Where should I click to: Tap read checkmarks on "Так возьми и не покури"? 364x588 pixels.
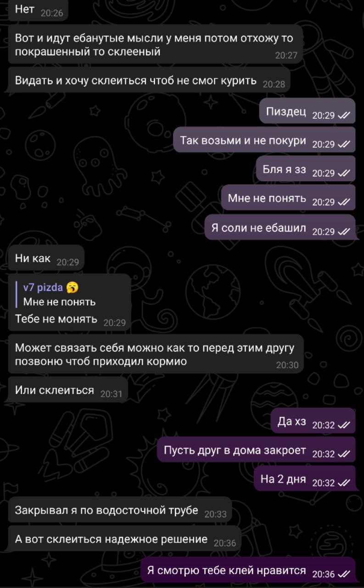click(344, 145)
